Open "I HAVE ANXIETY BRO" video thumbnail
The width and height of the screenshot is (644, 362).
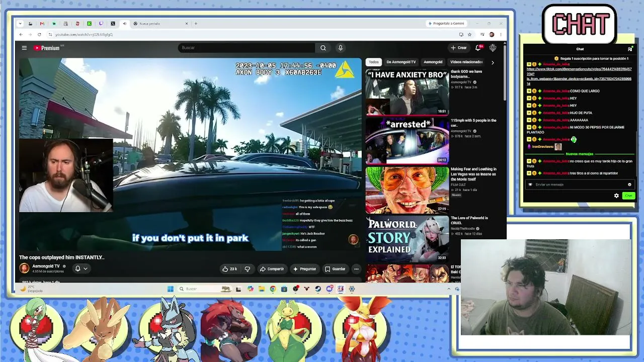[x=407, y=93]
